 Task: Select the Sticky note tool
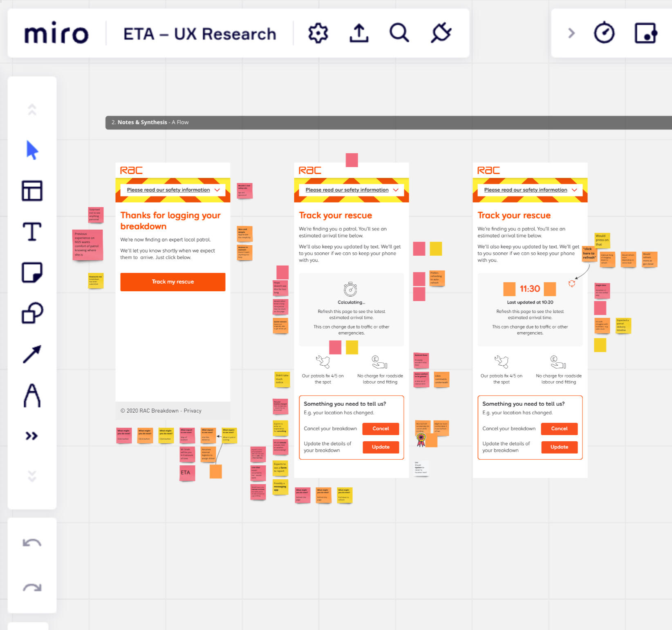coord(32,273)
